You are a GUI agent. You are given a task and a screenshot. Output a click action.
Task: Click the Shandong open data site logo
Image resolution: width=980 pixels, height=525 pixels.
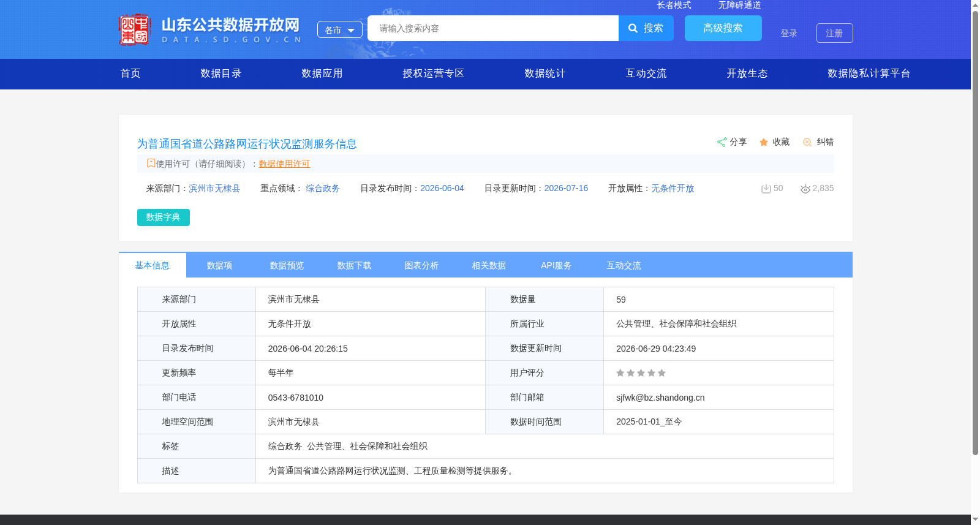211,29
